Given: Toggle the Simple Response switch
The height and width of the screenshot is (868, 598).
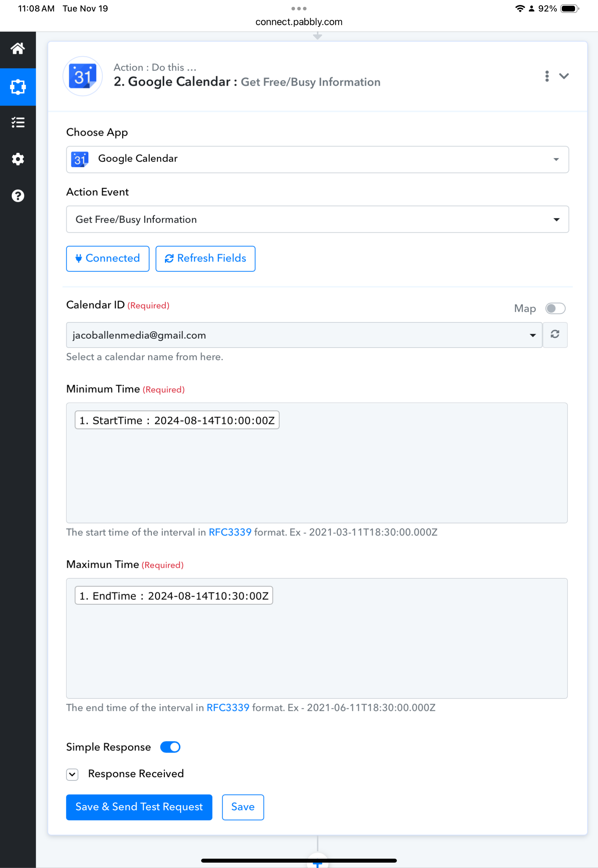Looking at the screenshot, I should pos(170,747).
